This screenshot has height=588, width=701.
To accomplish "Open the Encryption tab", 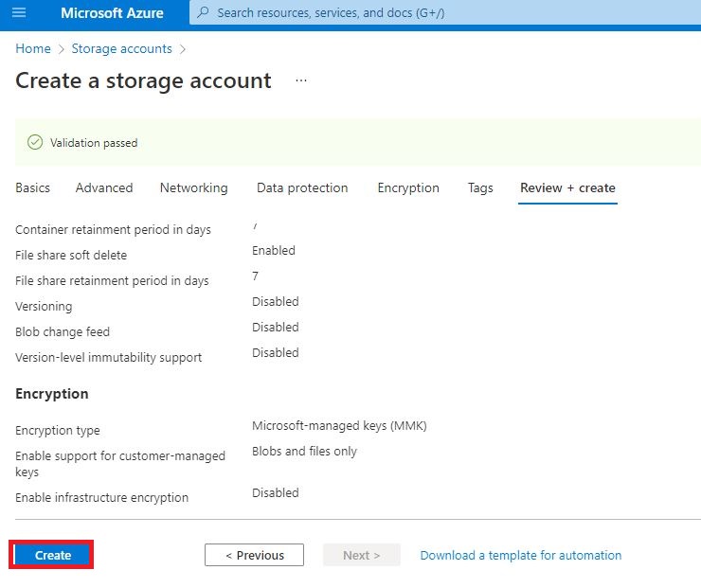I will tap(408, 187).
